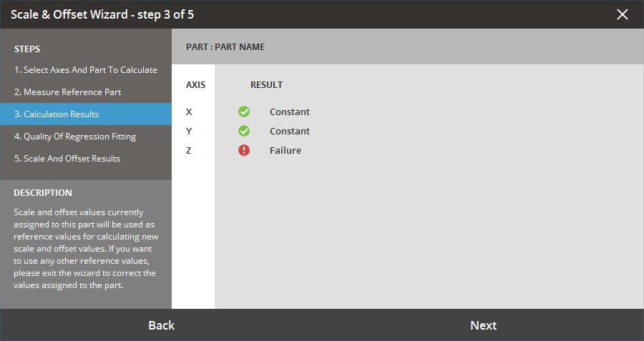This screenshot has height=341, width=644.
Task: Close the Scale & Offset Wizard window
Action: 623,14
